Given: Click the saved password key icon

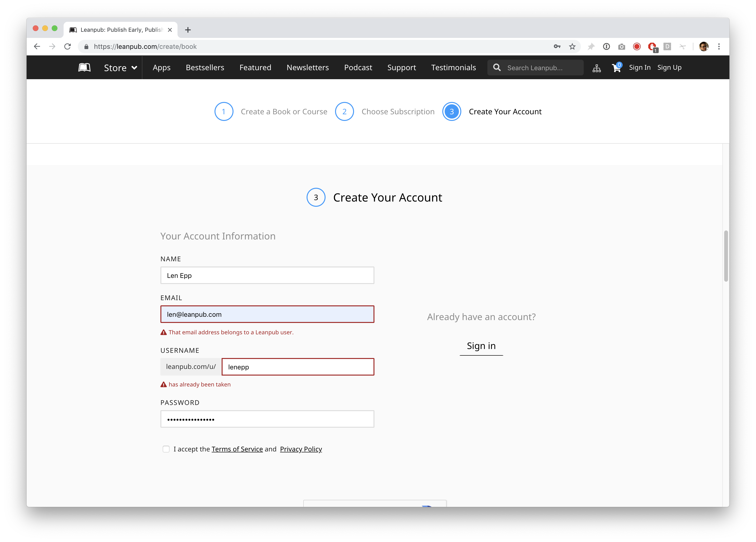Looking at the screenshot, I should [x=557, y=46].
